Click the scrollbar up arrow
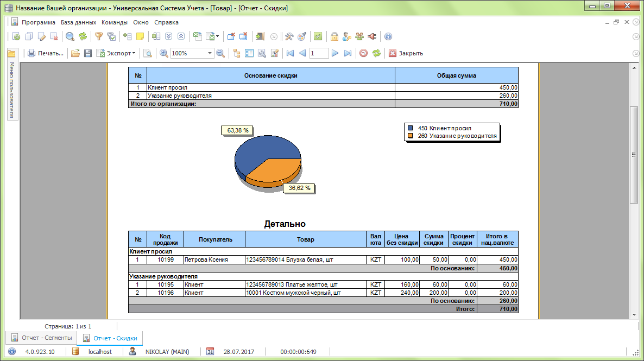Viewport: 644px width, 361px height. click(x=634, y=68)
